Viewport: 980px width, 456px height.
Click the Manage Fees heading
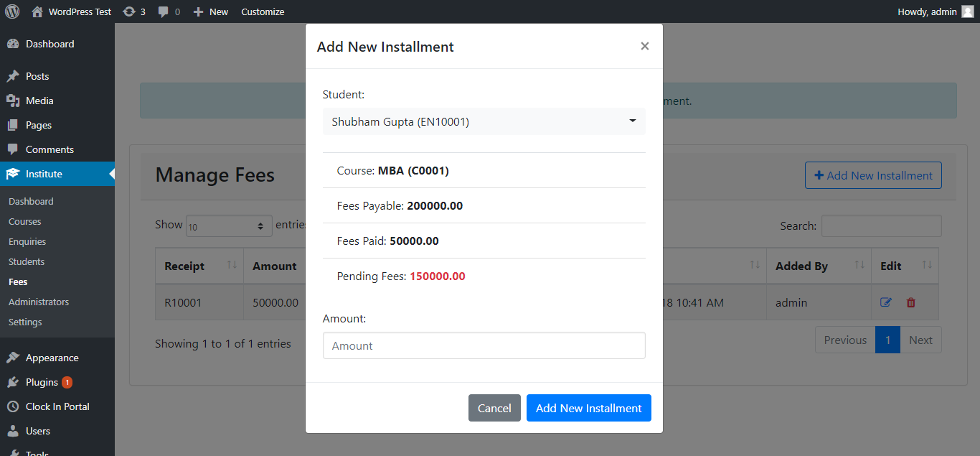(x=215, y=175)
